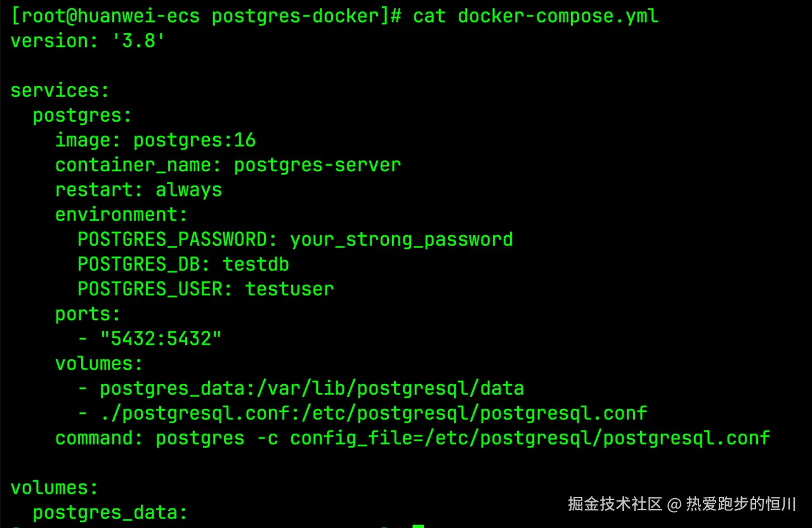
Task: Click the ports: key
Action: coord(88,314)
